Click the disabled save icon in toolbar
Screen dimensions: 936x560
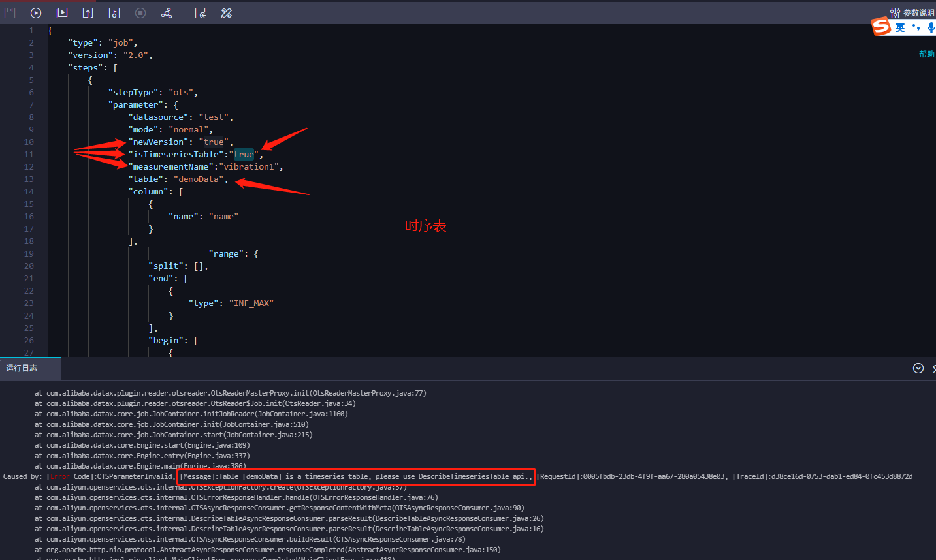click(x=10, y=12)
